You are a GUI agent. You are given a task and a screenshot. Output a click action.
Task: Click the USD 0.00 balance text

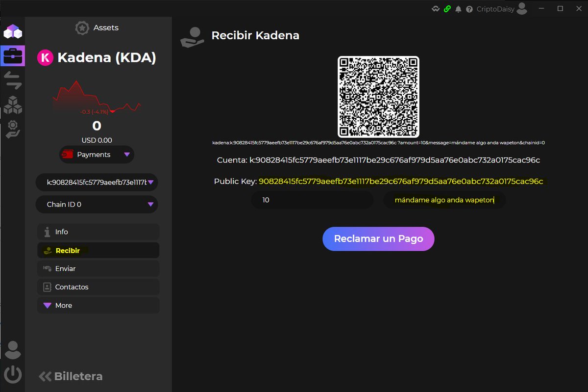click(x=97, y=140)
